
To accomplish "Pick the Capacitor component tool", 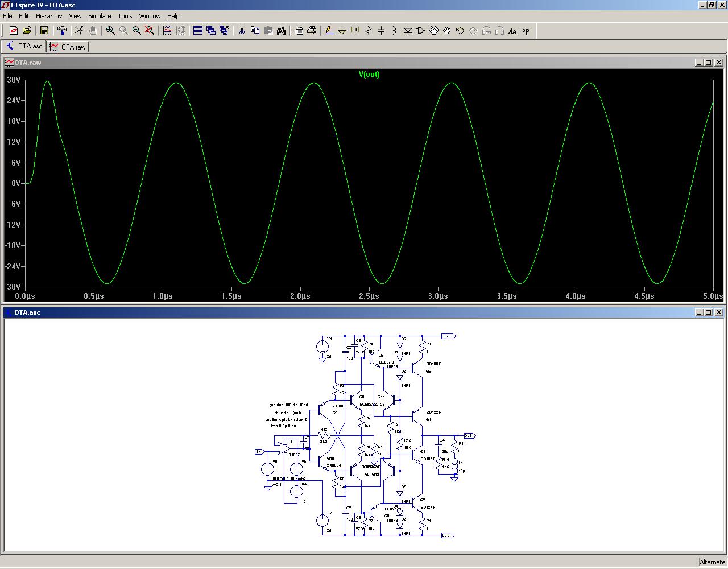I will tap(382, 31).
